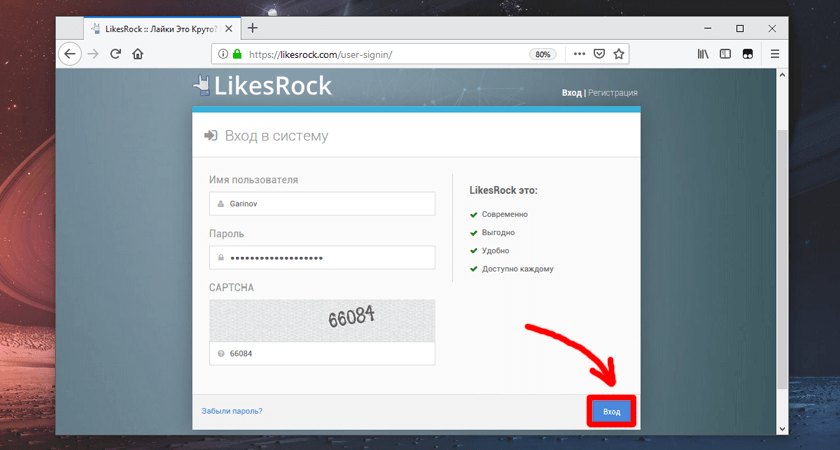Click the Современно list item
The width and height of the screenshot is (840, 450).
(505, 214)
